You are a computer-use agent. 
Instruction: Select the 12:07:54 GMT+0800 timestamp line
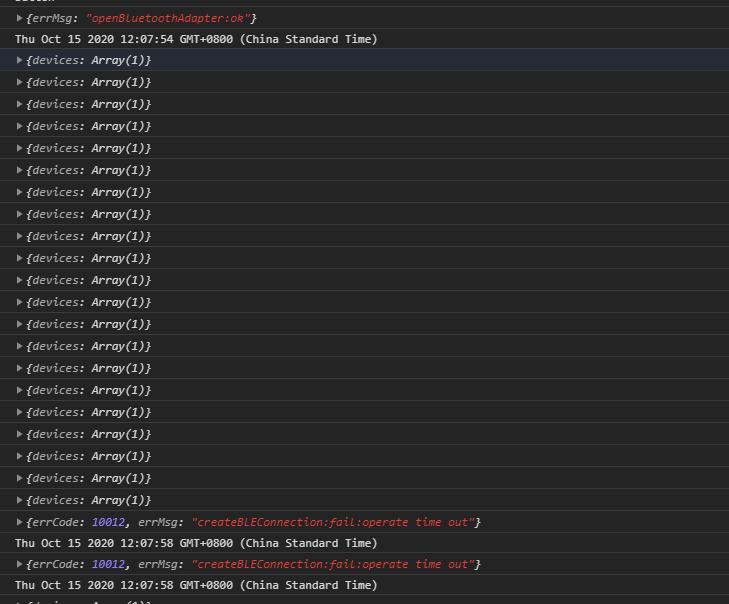coord(196,39)
